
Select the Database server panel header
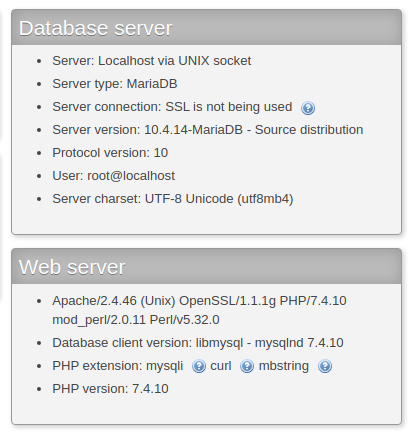[206, 28]
